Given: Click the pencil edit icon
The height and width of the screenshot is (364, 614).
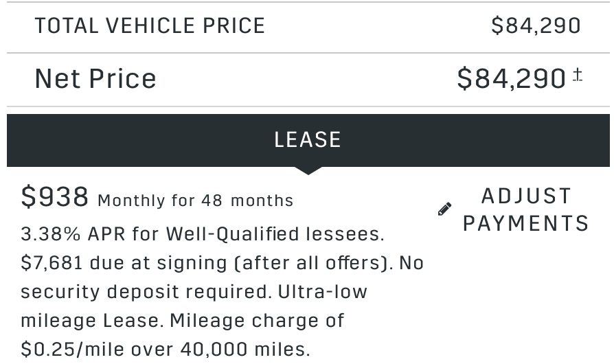Looking at the screenshot, I should pyautogui.click(x=444, y=209).
